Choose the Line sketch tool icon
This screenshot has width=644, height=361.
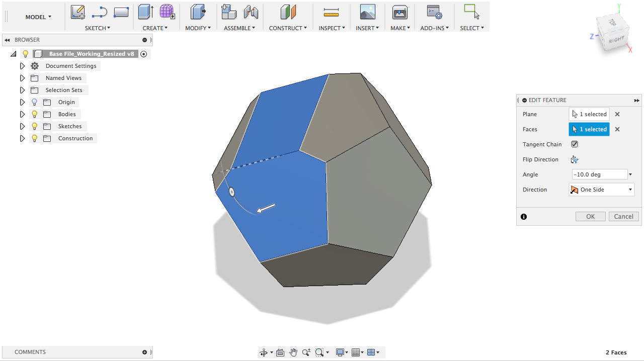click(99, 12)
